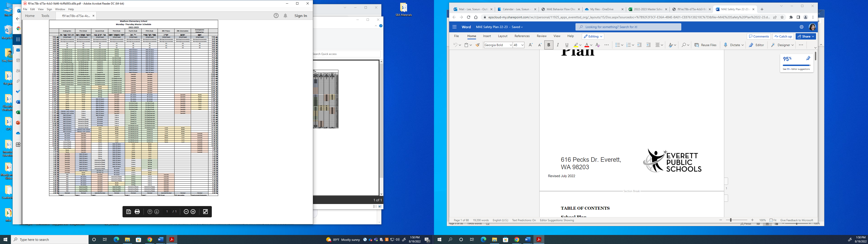
Task: Open Chrome extensions puzzle icon
Action: coord(791,17)
